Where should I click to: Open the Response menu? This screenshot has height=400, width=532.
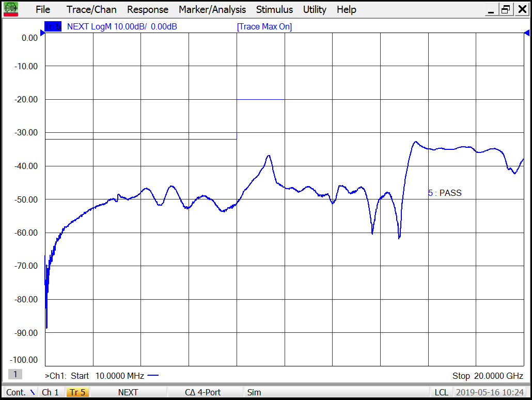pos(148,9)
